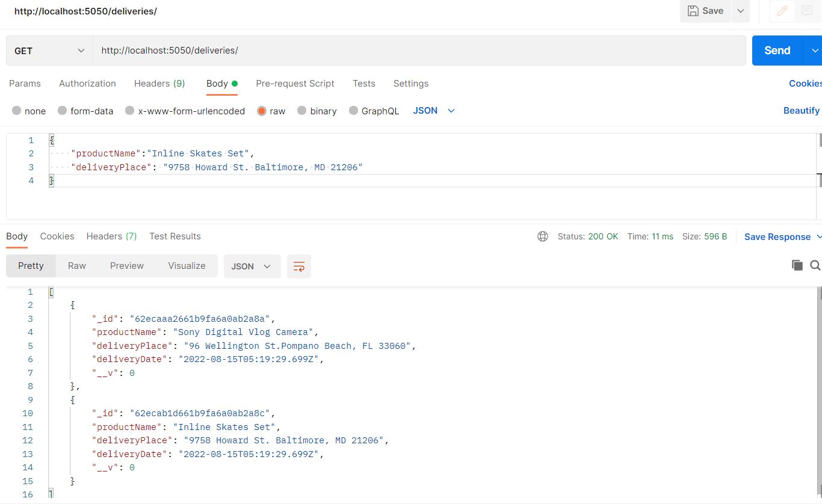Switch to the Headers (9) request tab
Viewport: 822px width, 504px height.
pos(159,84)
